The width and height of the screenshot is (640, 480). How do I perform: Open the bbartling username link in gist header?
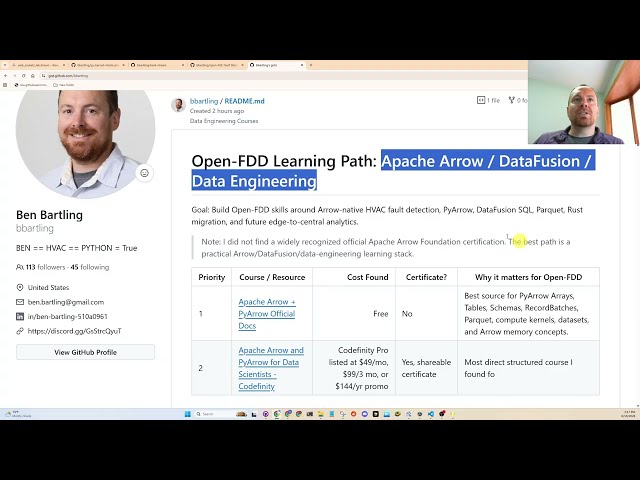coord(204,101)
